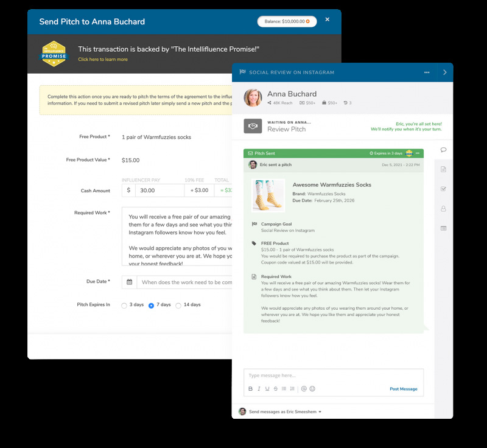Click the 'Type message here...' message box
Screen dimensions: 487x448
tap(334, 376)
